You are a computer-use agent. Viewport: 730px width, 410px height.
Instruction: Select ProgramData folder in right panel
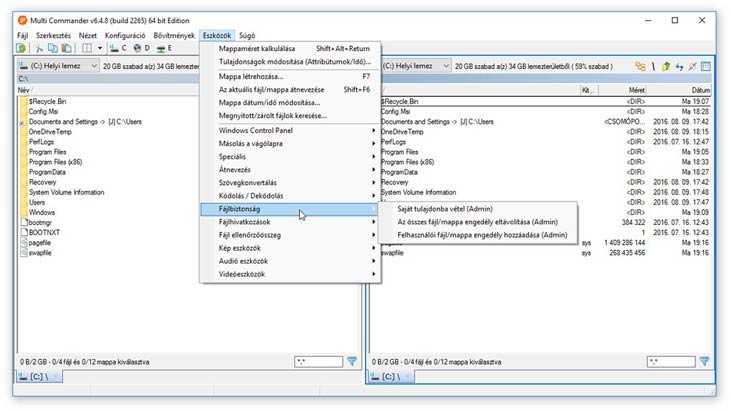(x=399, y=172)
